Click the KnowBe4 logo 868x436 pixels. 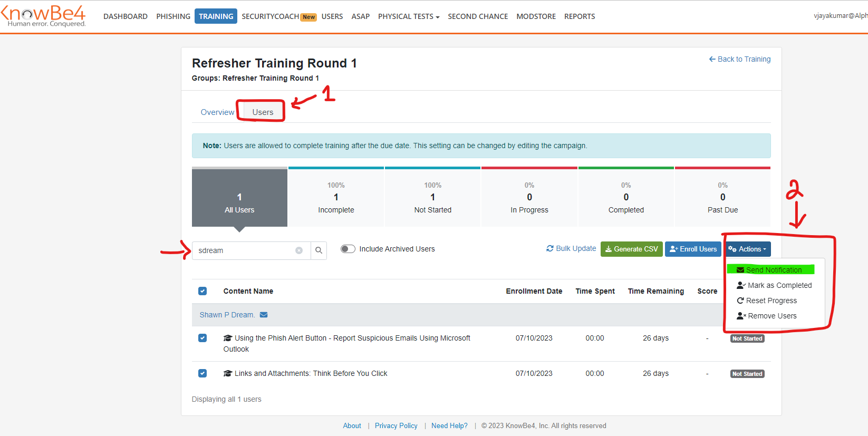pyautogui.click(x=43, y=16)
